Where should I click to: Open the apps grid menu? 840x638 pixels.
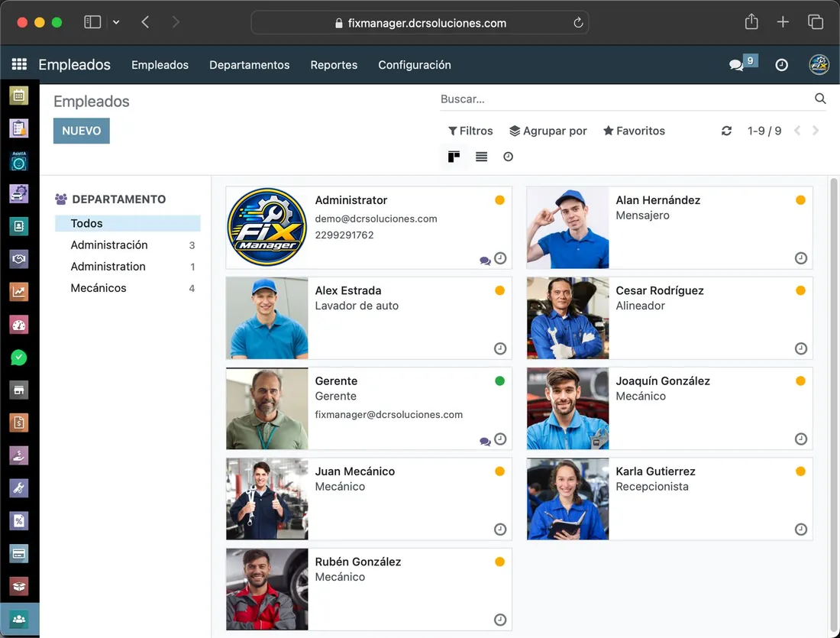click(x=19, y=64)
